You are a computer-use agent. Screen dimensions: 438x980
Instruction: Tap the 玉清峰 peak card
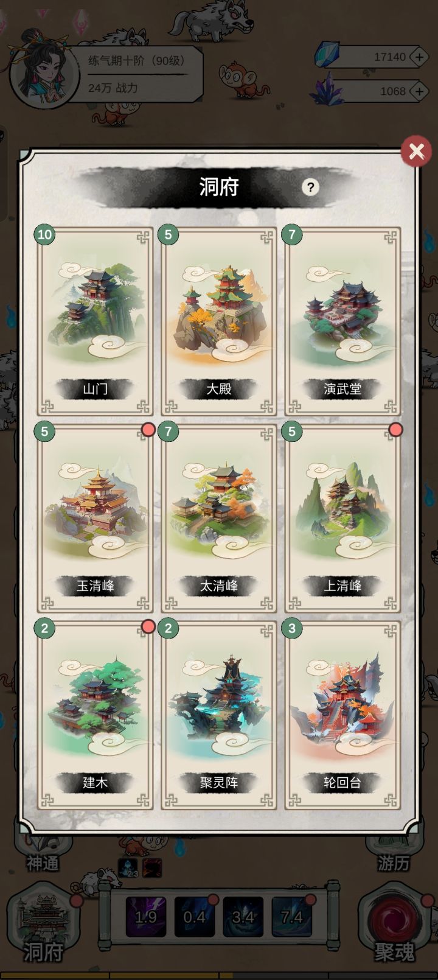point(95,519)
